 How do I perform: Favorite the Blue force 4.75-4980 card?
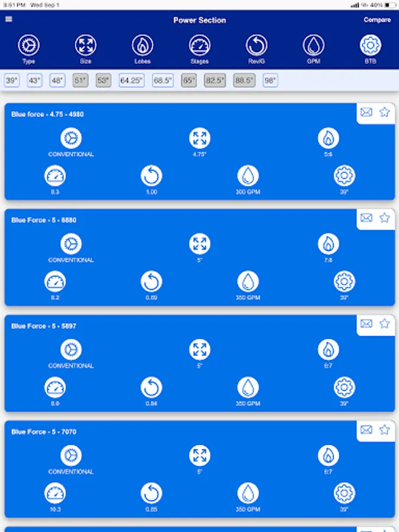coord(384,112)
